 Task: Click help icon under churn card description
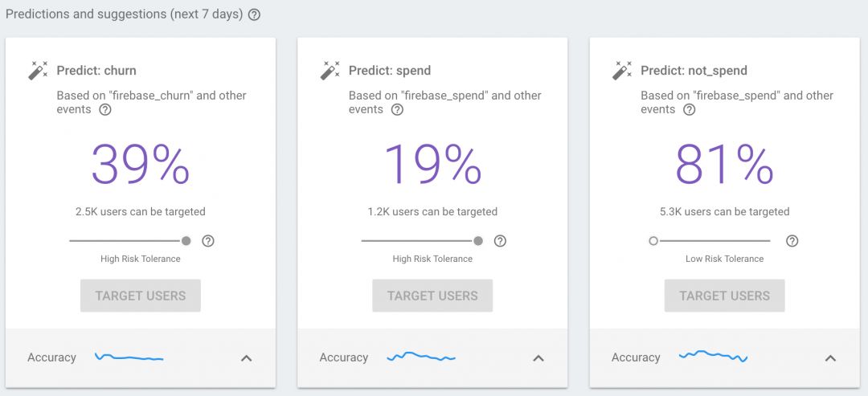click(104, 110)
